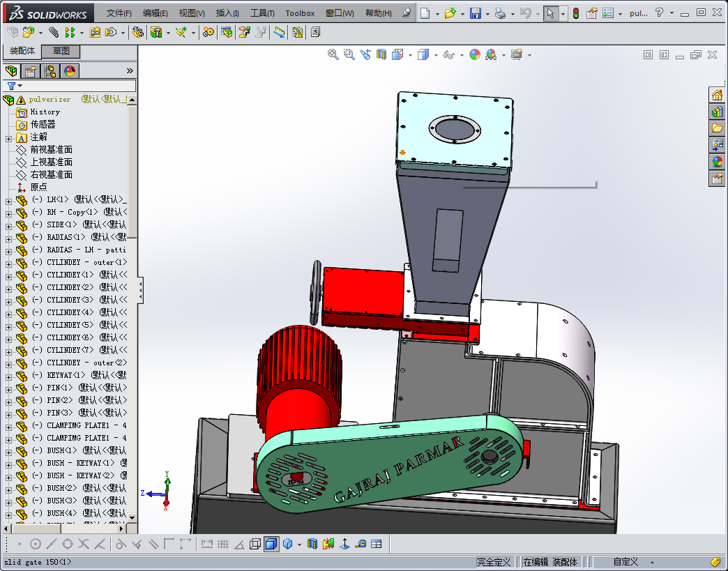Image resolution: width=728 pixels, height=571 pixels.
Task: Toggle the Select arrow tool
Action: point(551,13)
